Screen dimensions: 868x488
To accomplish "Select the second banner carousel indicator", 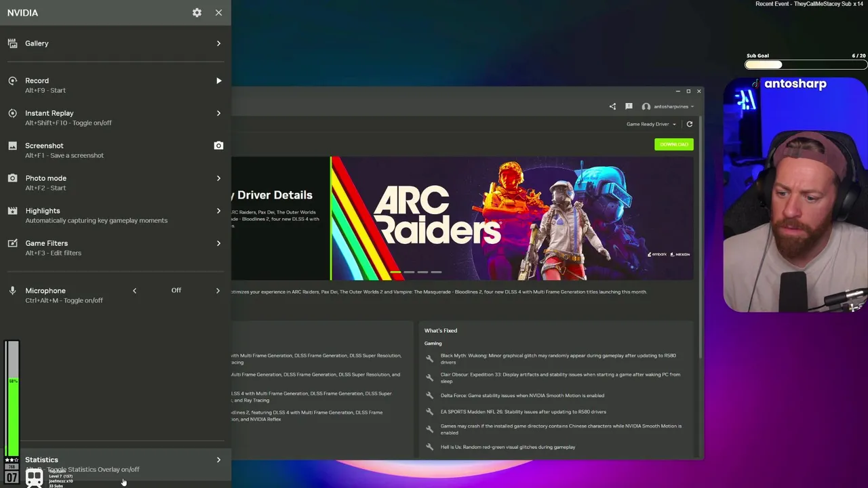I will 409,272.
